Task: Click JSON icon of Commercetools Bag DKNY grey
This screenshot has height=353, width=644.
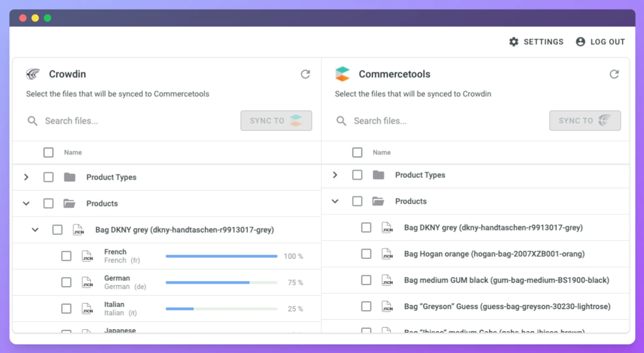Action: pos(387,228)
